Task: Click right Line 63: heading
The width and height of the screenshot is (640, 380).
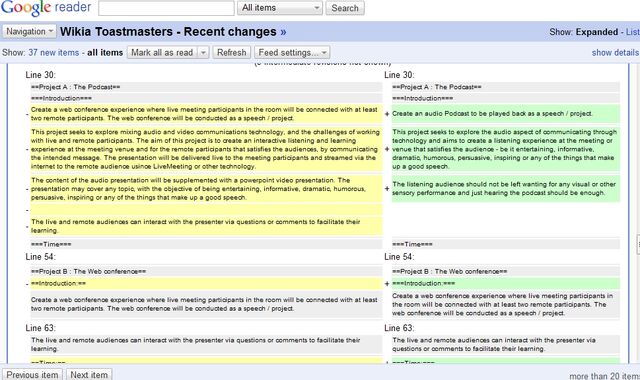Action: pyautogui.click(x=399, y=328)
